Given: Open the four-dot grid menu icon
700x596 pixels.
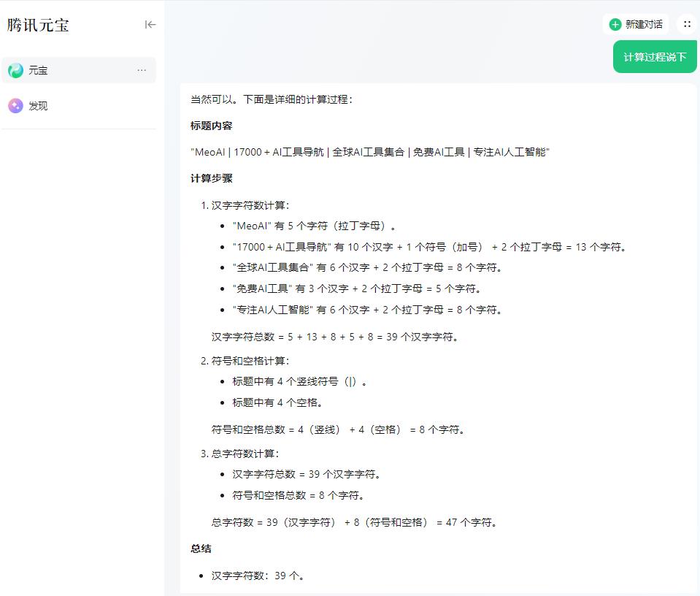Looking at the screenshot, I should 687,24.
